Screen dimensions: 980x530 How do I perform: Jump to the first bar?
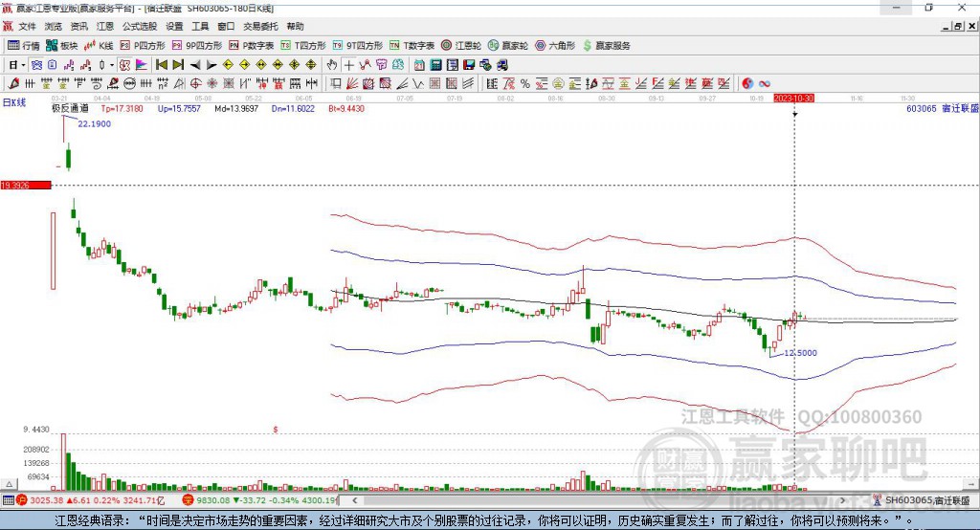tap(161, 65)
